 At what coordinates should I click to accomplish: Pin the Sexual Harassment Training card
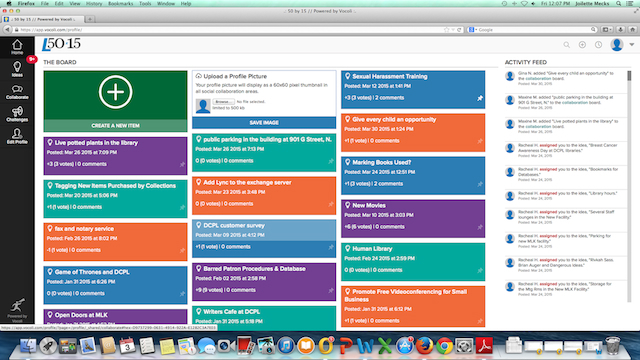pyautogui.click(x=480, y=98)
